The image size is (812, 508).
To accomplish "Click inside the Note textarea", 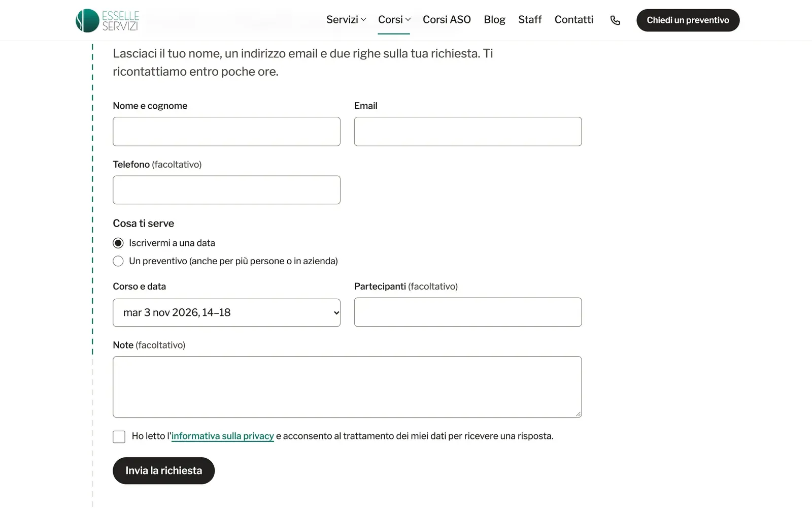I will (347, 387).
